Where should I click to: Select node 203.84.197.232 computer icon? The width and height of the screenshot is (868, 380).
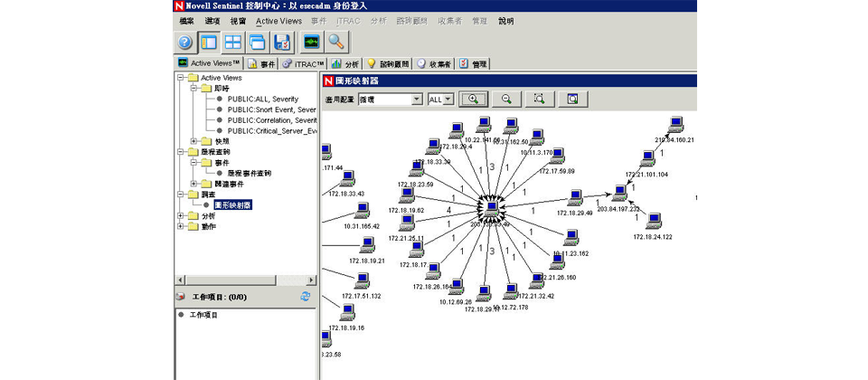coord(619,193)
